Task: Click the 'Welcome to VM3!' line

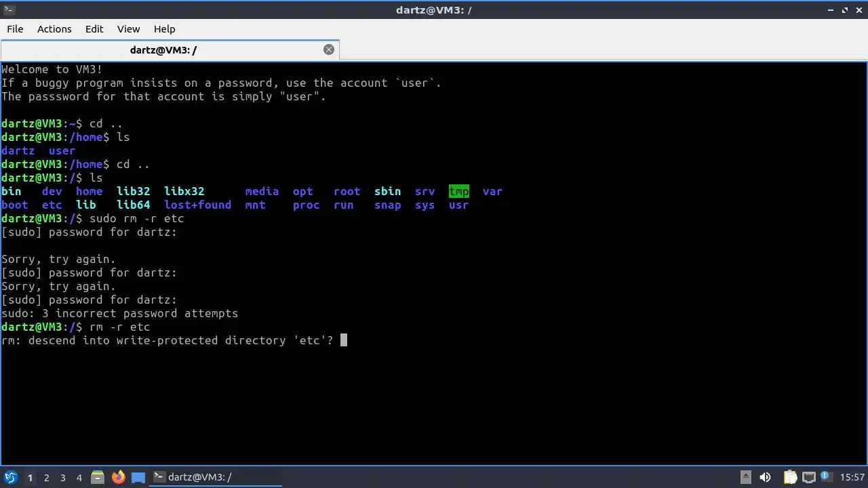Action: 52,69
